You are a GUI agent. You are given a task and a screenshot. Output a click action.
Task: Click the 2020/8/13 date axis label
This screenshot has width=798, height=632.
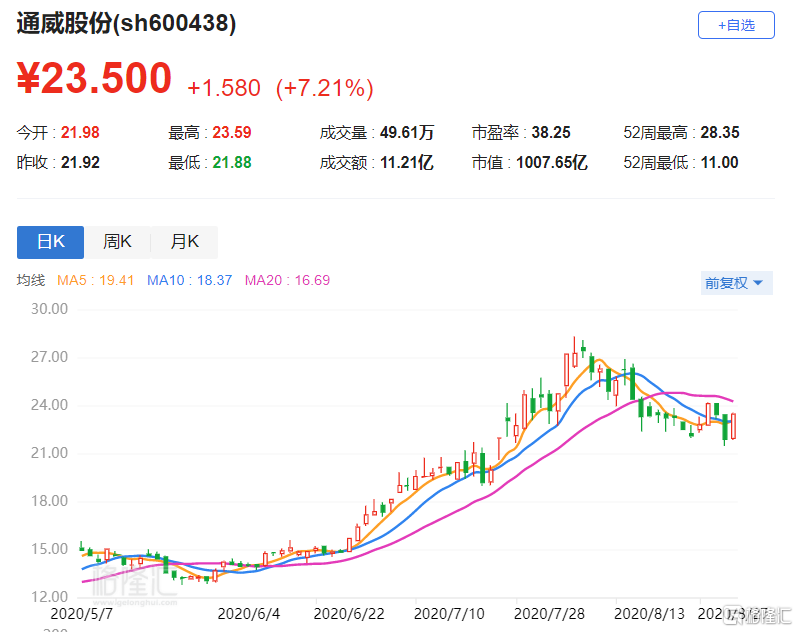coord(649,614)
